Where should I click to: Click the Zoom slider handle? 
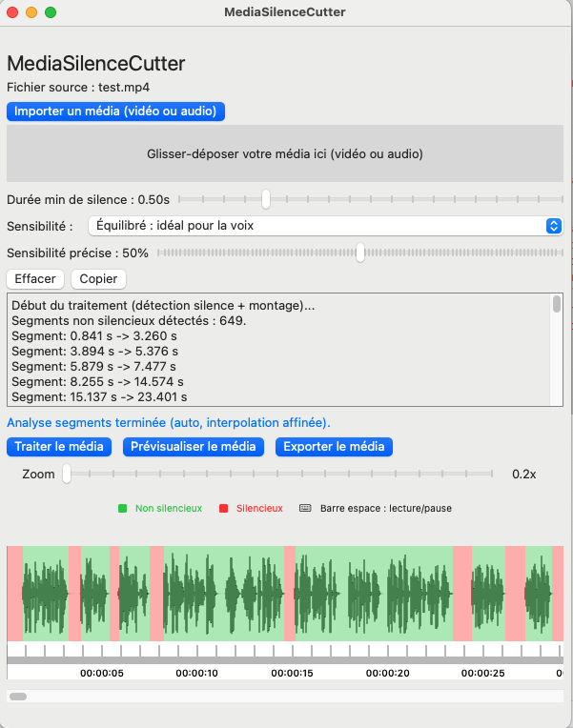click(67, 474)
